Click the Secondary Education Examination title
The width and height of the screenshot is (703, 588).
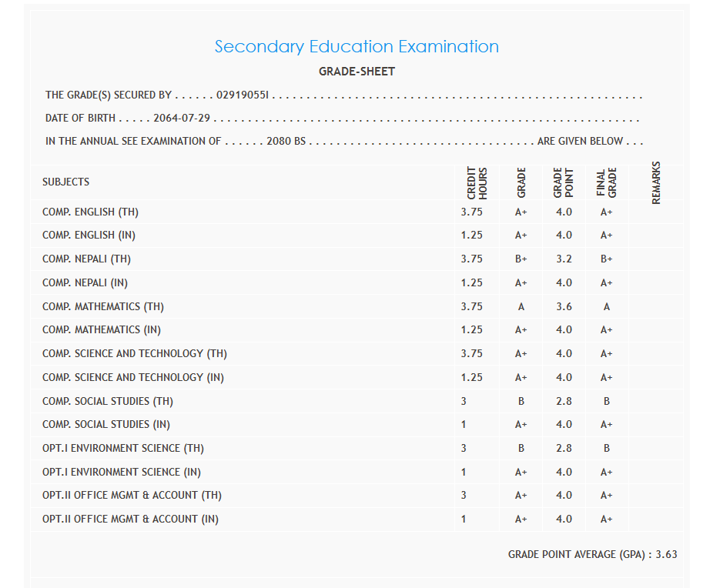357,47
